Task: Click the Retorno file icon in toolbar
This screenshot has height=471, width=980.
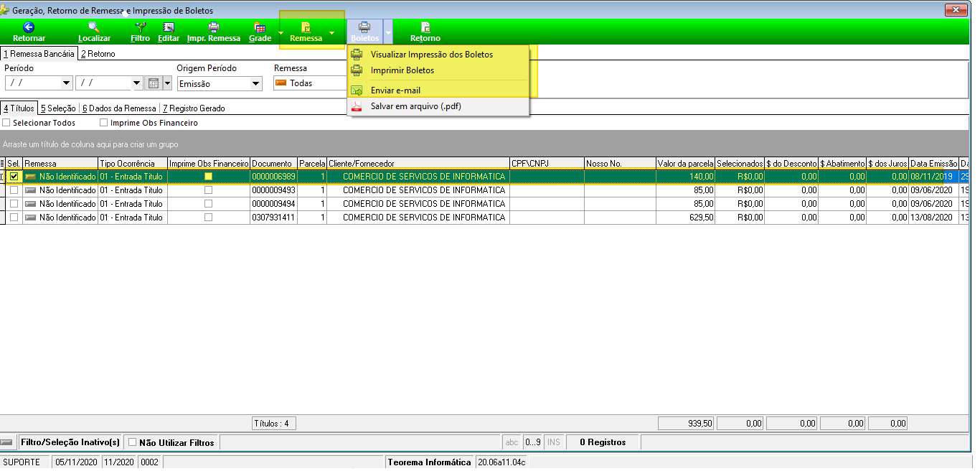Action: [425, 27]
